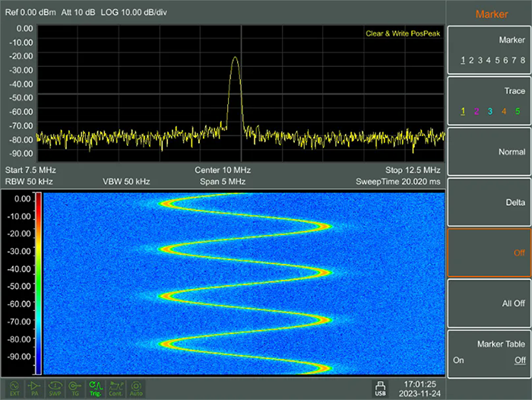This screenshot has width=532, height=400.
Task: Select the Delta marker mode softkey
Action: [x=489, y=202]
